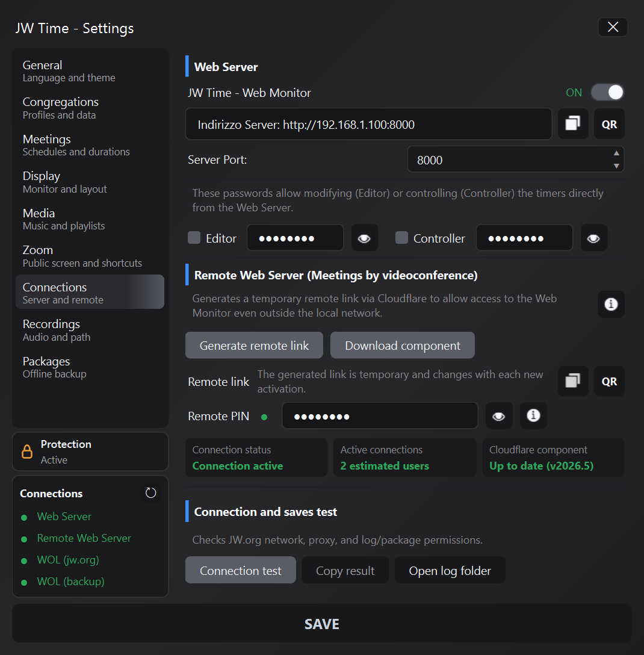Click Generate remote link button
Viewport: 644px width, 655px height.
coord(254,346)
